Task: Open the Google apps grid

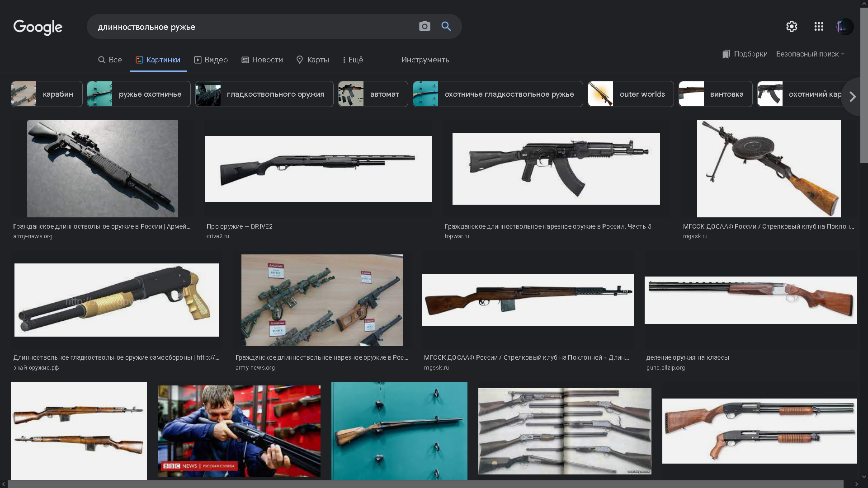Action: pyautogui.click(x=818, y=27)
